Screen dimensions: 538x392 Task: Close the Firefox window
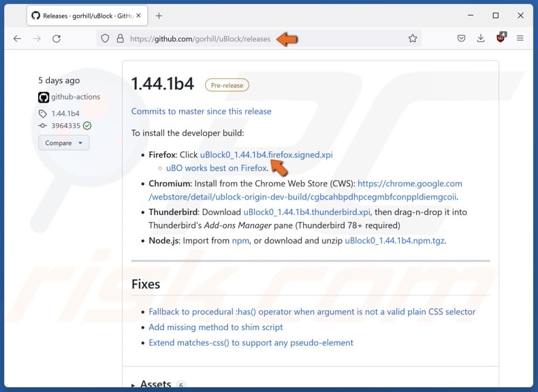[x=520, y=16]
